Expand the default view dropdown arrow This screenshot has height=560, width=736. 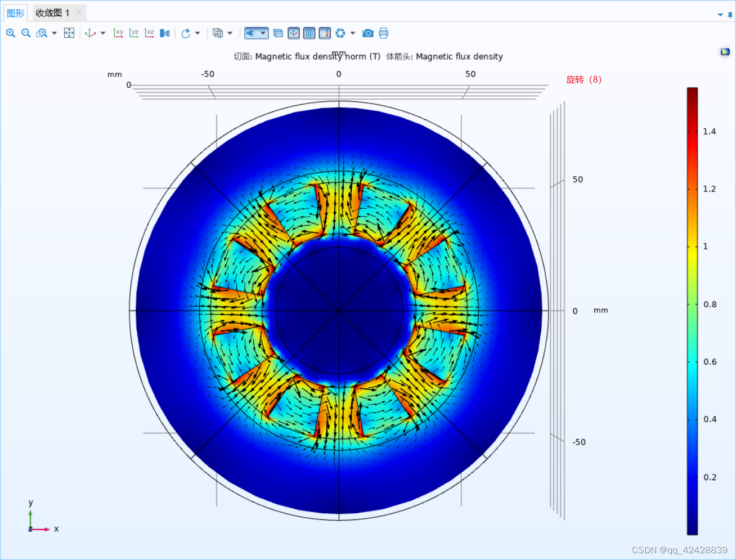103,33
